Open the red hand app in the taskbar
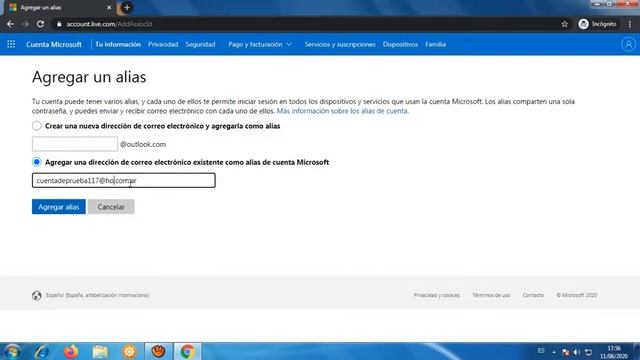Viewport: 640px width, 360px height. click(158, 351)
